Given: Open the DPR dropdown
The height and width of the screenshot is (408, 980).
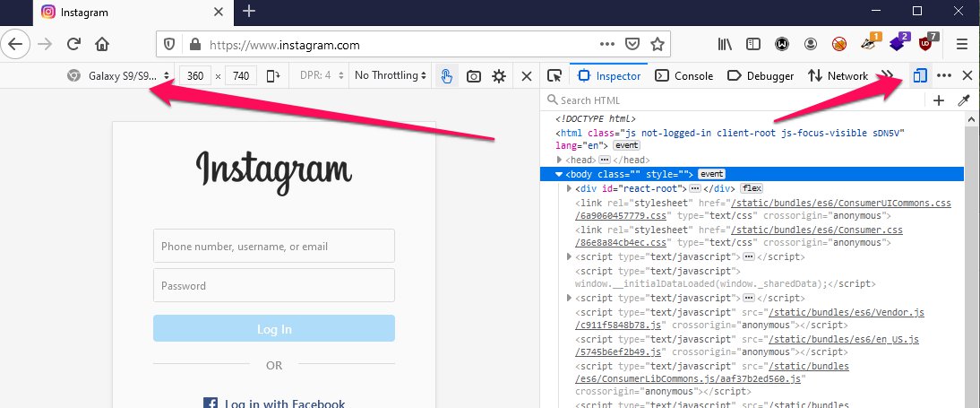Looking at the screenshot, I should click(322, 75).
